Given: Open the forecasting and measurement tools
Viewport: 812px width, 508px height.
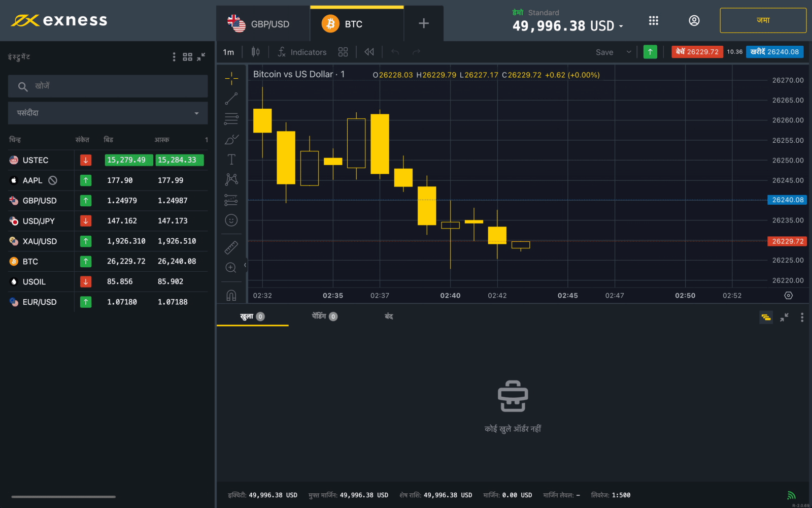Looking at the screenshot, I should [231, 200].
